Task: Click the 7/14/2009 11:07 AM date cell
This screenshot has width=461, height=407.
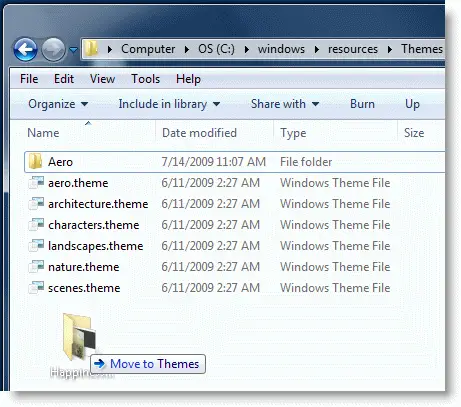Action: [214, 162]
